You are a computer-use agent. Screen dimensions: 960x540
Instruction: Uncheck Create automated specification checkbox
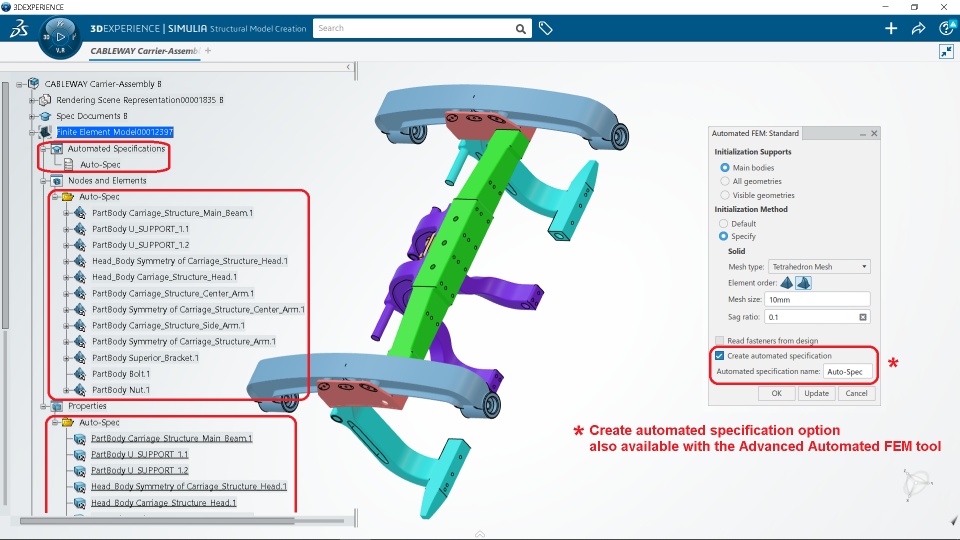coord(719,356)
